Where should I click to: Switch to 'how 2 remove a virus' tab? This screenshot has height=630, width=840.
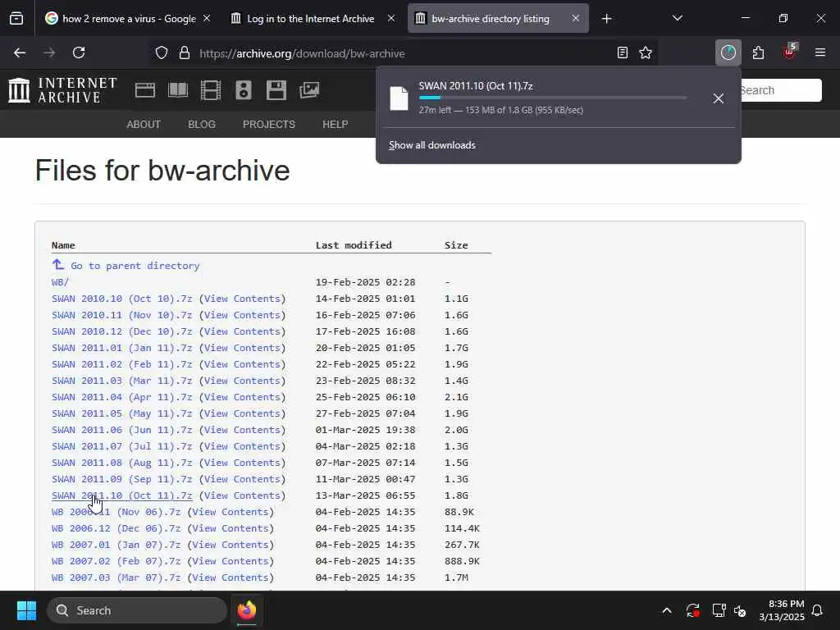click(120, 19)
